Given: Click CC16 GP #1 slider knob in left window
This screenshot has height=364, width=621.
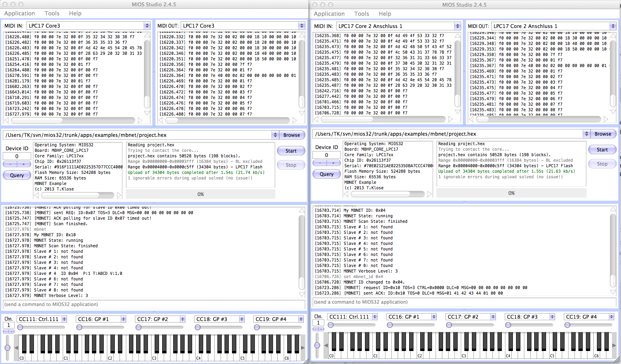Looking at the screenshot, I should [x=79, y=327].
